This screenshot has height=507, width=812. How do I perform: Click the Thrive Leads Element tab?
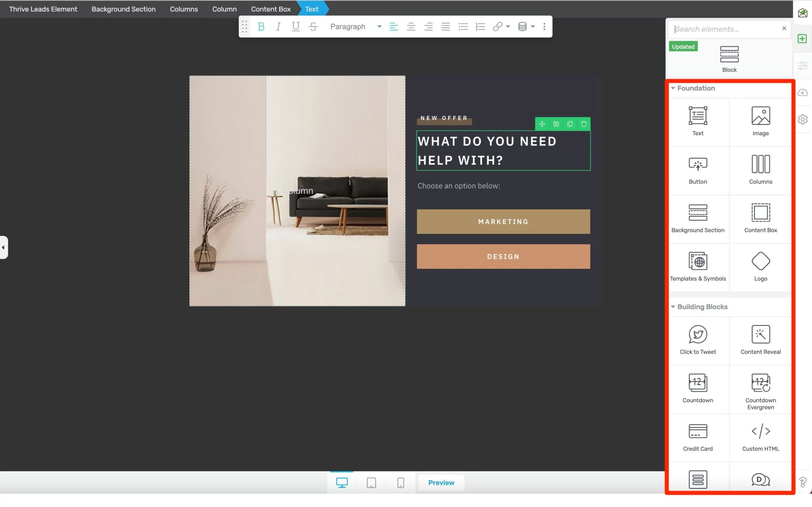tap(43, 9)
